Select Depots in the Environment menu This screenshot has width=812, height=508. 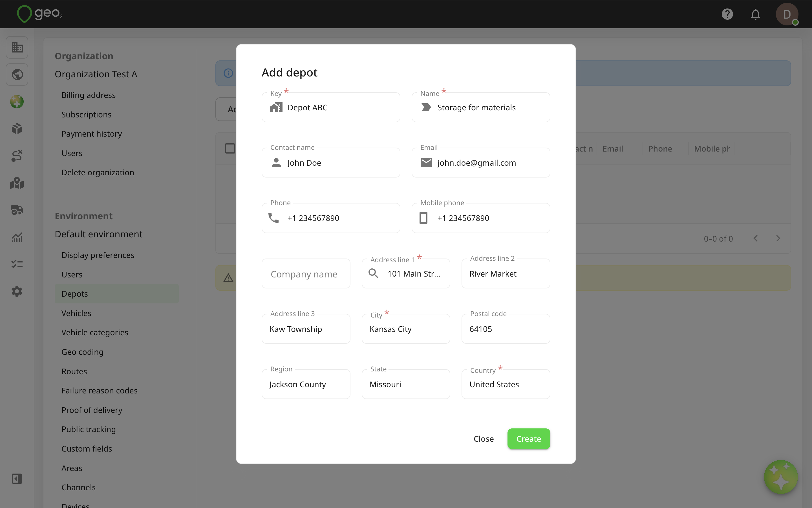[116, 294]
